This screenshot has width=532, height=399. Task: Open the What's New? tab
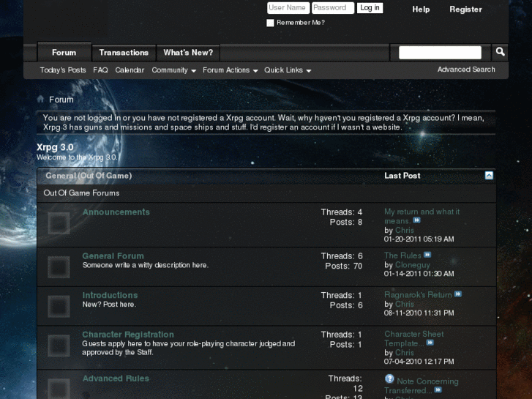point(188,53)
